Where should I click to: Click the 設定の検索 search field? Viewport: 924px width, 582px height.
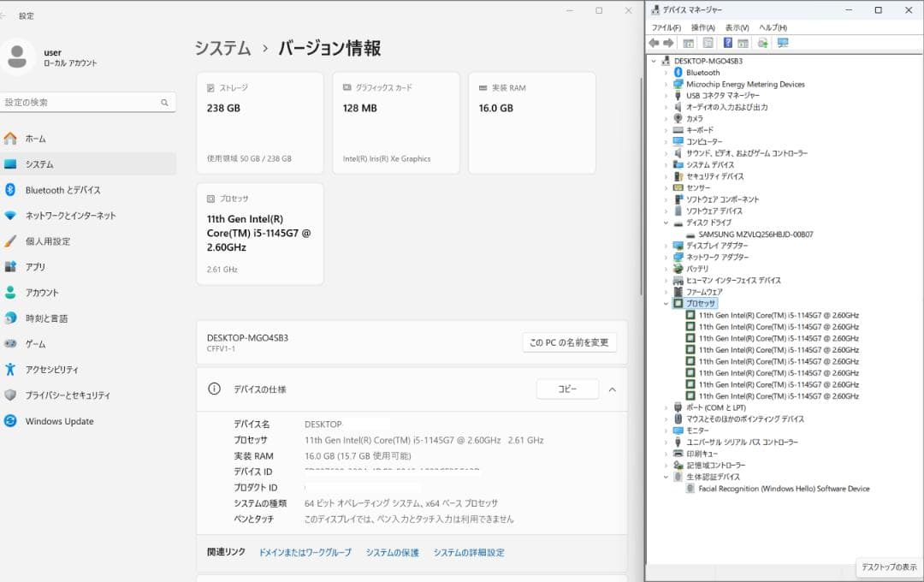point(86,102)
